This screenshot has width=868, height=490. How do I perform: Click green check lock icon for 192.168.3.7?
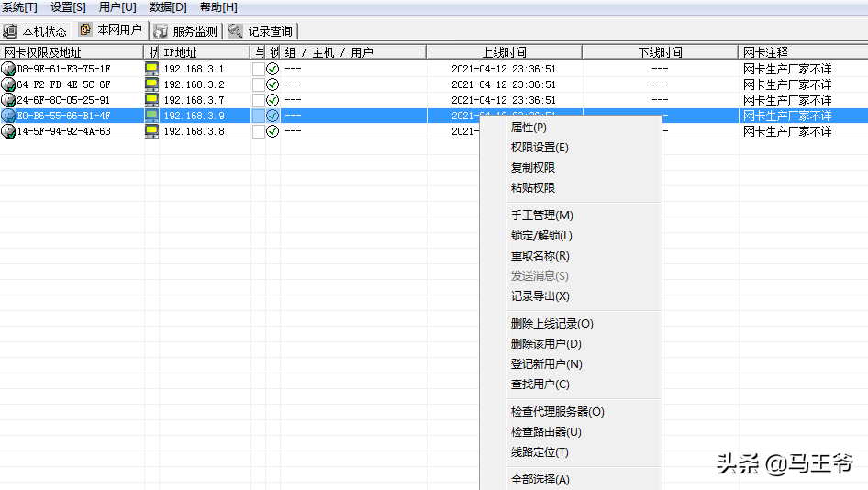273,100
